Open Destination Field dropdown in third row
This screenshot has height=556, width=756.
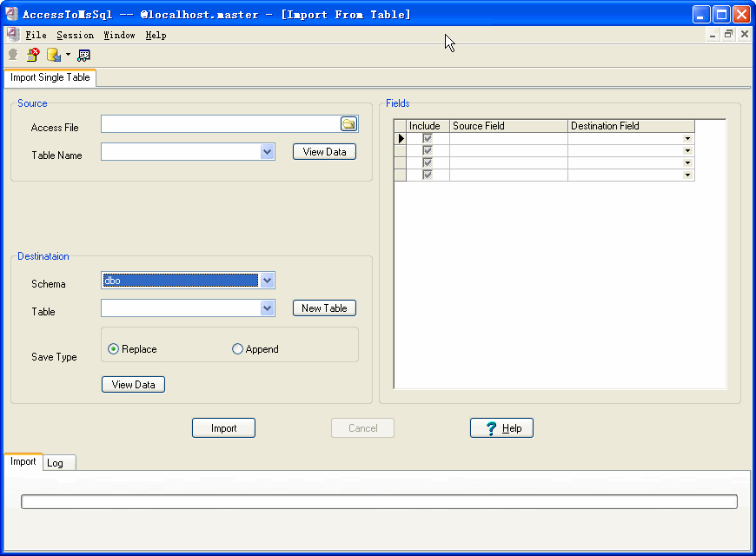coord(687,162)
